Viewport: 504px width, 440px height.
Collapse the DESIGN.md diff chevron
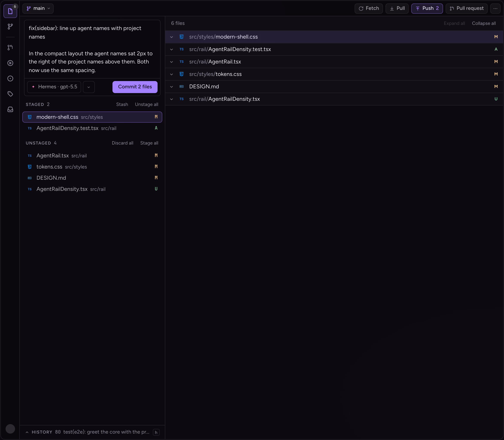172,87
